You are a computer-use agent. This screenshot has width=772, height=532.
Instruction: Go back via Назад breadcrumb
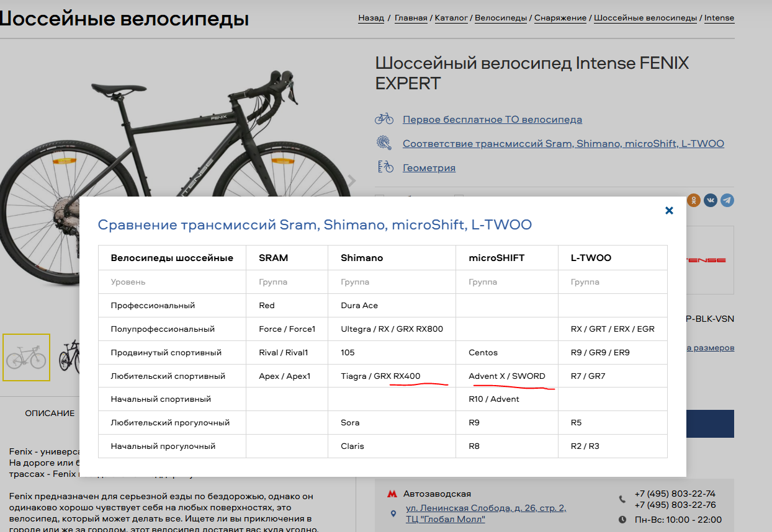(x=371, y=18)
